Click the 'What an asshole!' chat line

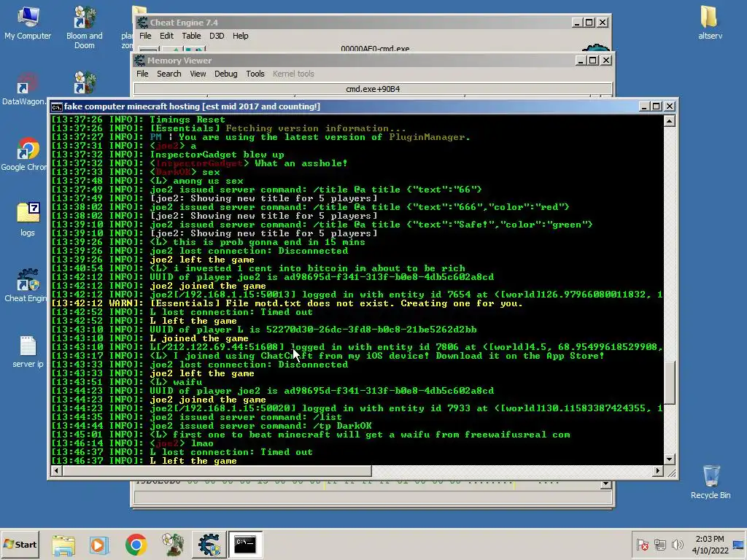point(248,163)
